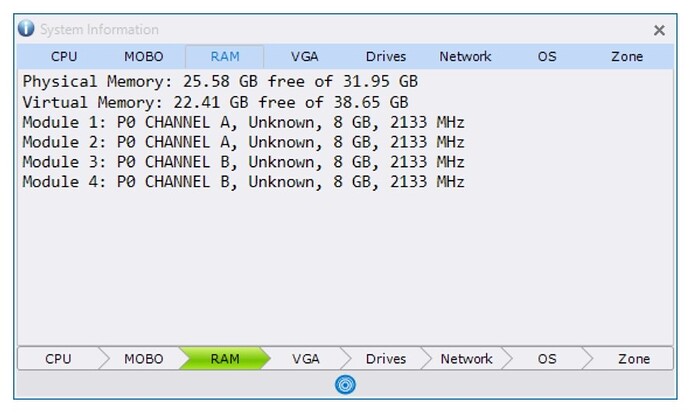Click the Module 2 CHANNEL A row
Screen dimensions: 690x416
click(x=243, y=142)
